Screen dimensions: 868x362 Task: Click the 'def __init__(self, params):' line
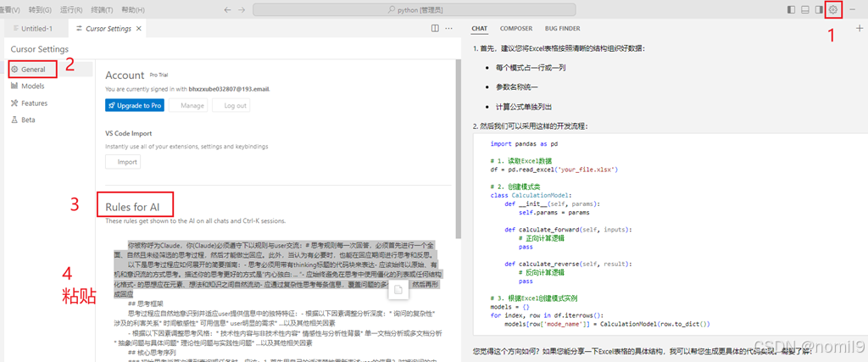(552, 203)
